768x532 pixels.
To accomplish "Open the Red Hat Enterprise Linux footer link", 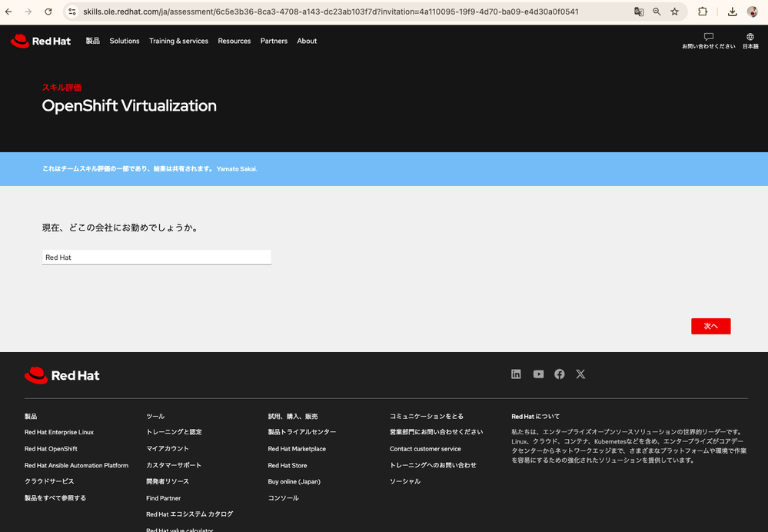I will tap(59, 432).
